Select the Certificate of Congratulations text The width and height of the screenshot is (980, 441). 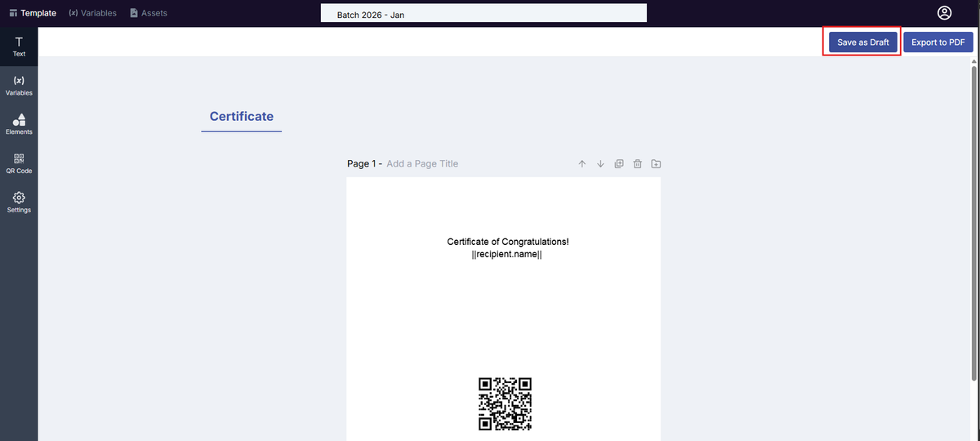[x=507, y=242]
